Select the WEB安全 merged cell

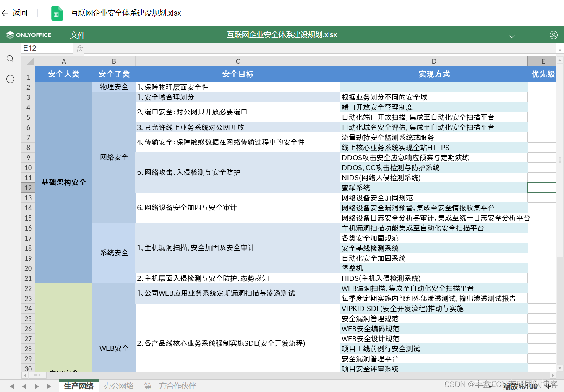114,327
